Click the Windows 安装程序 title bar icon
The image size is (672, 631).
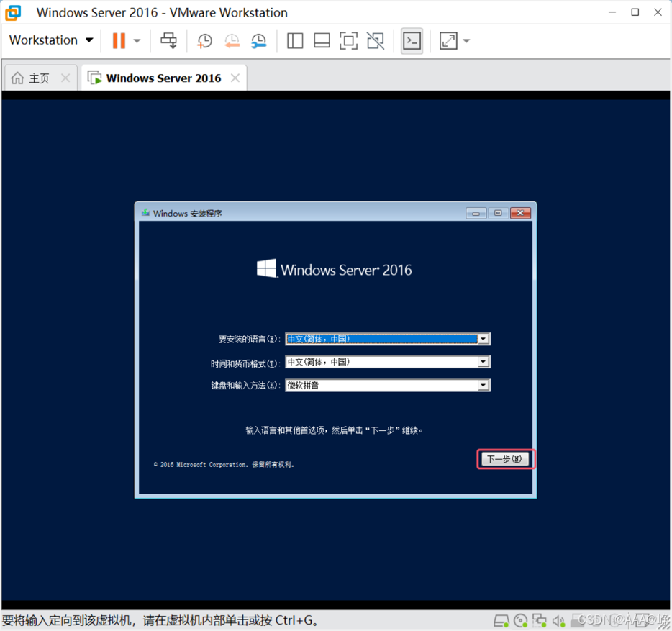(146, 213)
